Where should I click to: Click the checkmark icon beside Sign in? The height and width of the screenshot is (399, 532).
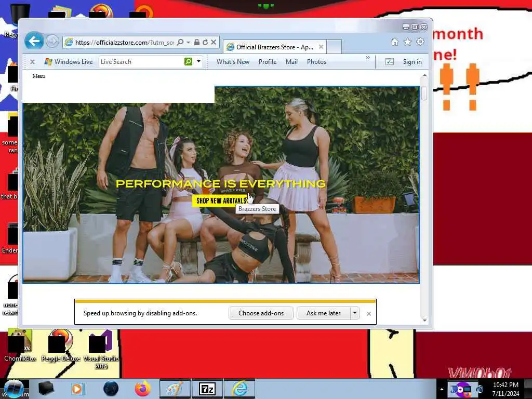[x=390, y=62]
